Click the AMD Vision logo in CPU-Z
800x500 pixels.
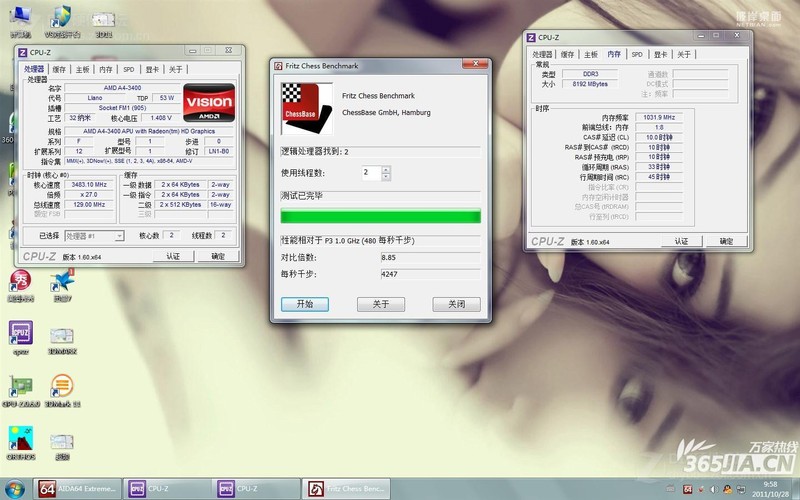coord(208,102)
